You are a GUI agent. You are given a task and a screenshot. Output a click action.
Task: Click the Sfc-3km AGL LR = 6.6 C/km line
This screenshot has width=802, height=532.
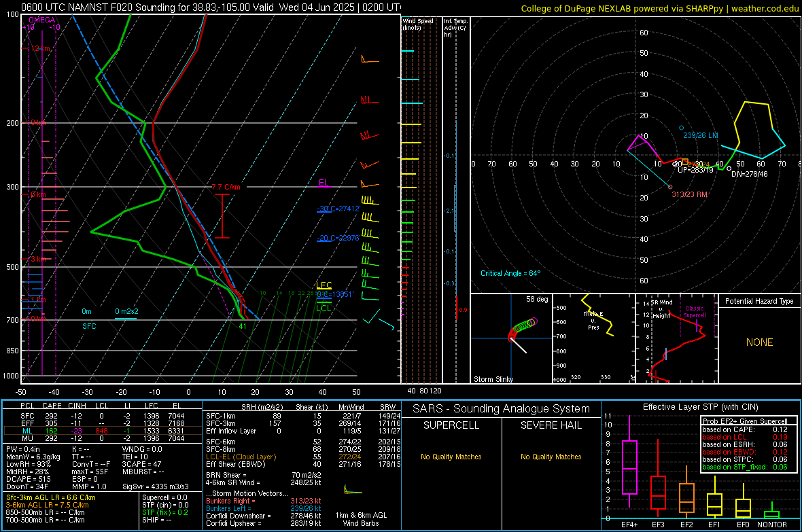pyautogui.click(x=50, y=498)
